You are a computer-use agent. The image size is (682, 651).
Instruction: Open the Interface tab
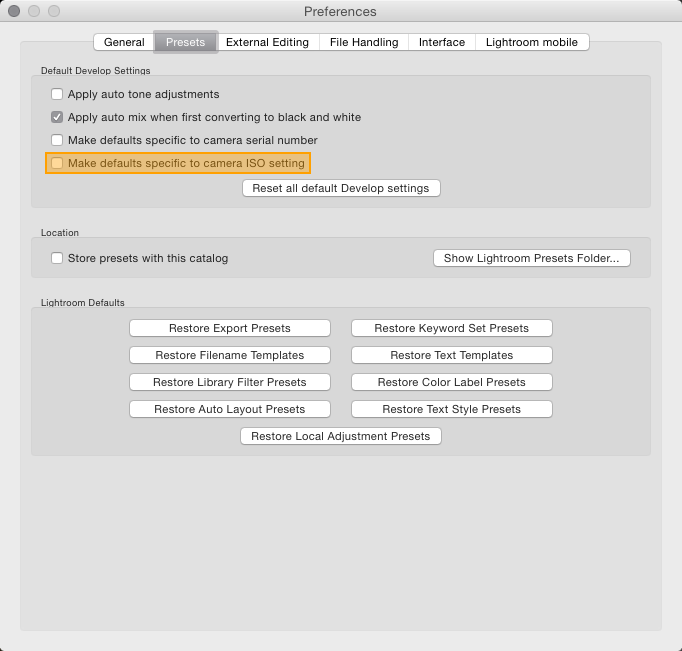coord(442,42)
